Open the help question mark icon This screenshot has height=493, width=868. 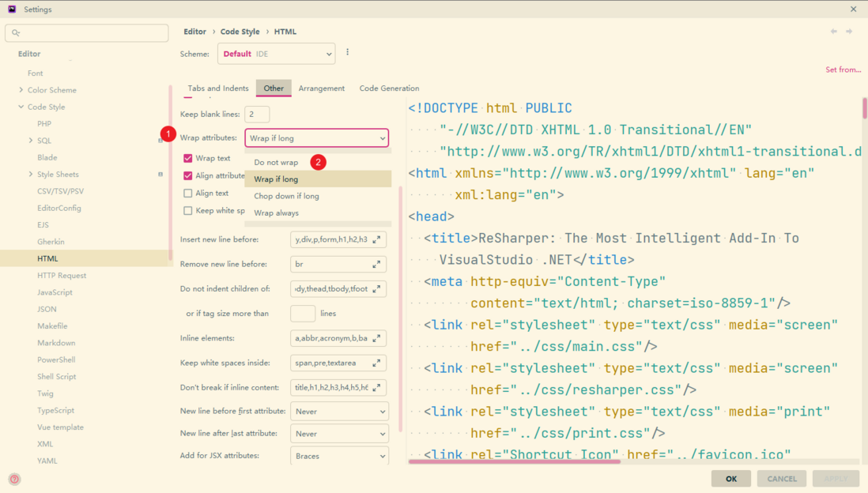(x=14, y=479)
